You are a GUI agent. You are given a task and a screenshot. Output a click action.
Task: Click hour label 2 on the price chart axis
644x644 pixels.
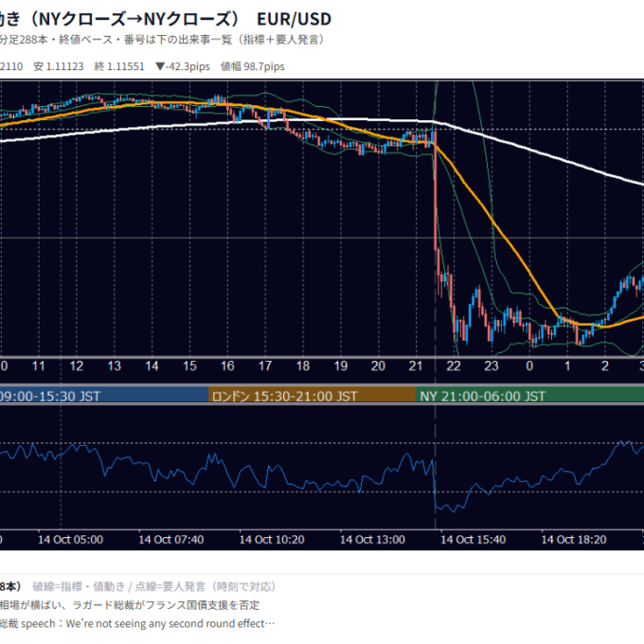pyautogui.click(x=605, y=366)
